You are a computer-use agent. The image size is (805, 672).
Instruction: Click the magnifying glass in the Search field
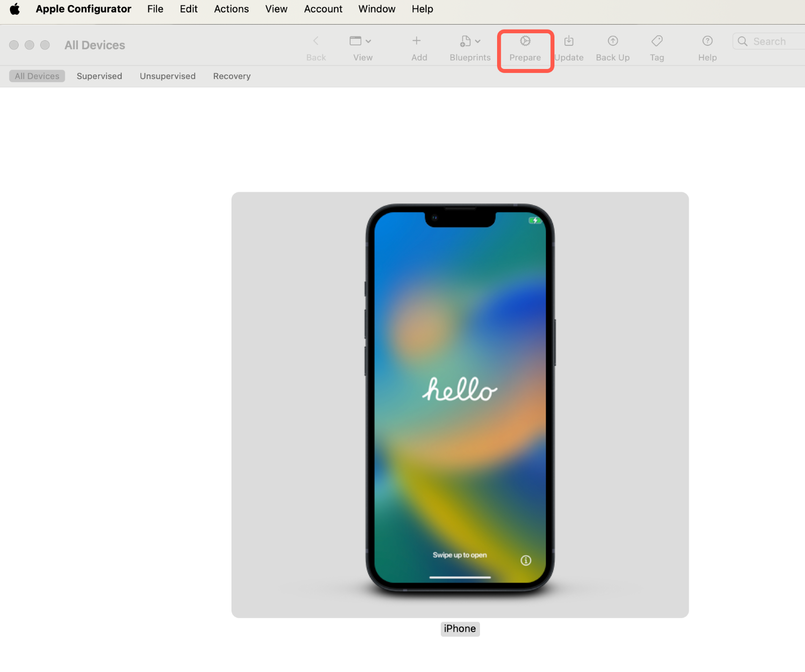(743, 41)
